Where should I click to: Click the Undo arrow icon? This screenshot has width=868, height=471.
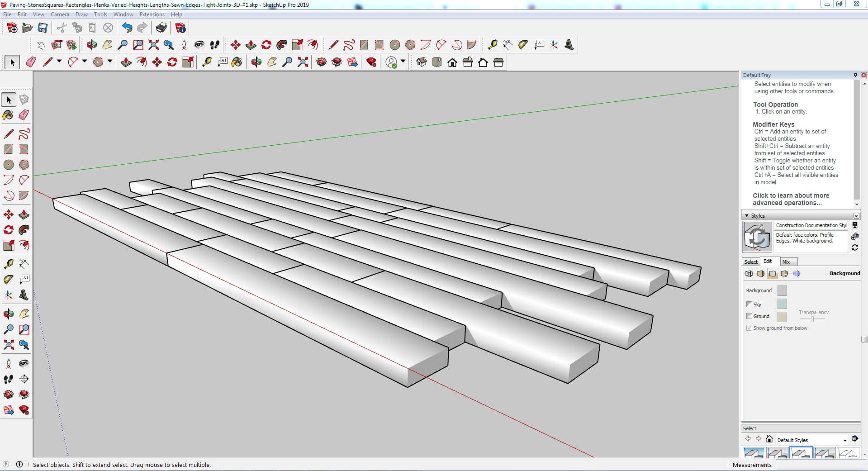point(127,28)
